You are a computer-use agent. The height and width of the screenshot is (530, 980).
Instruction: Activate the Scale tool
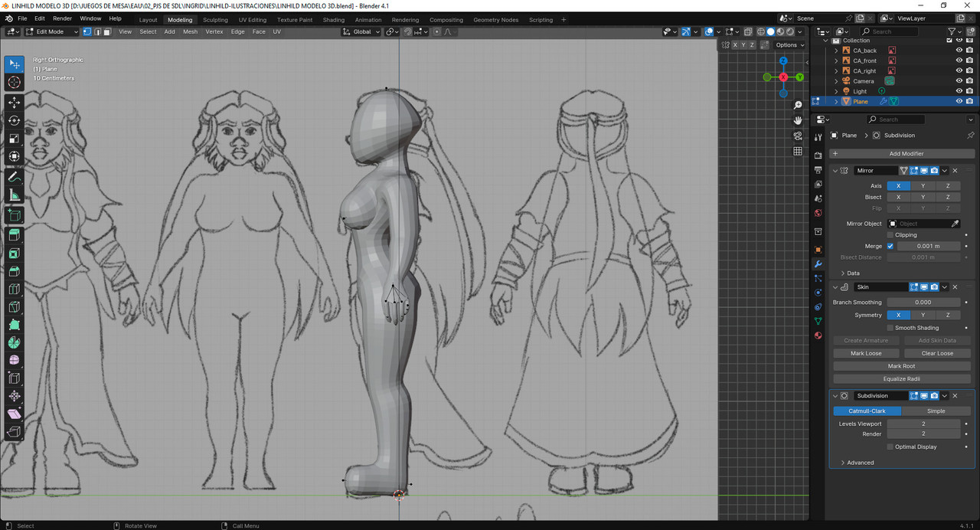tap(14, 139)
